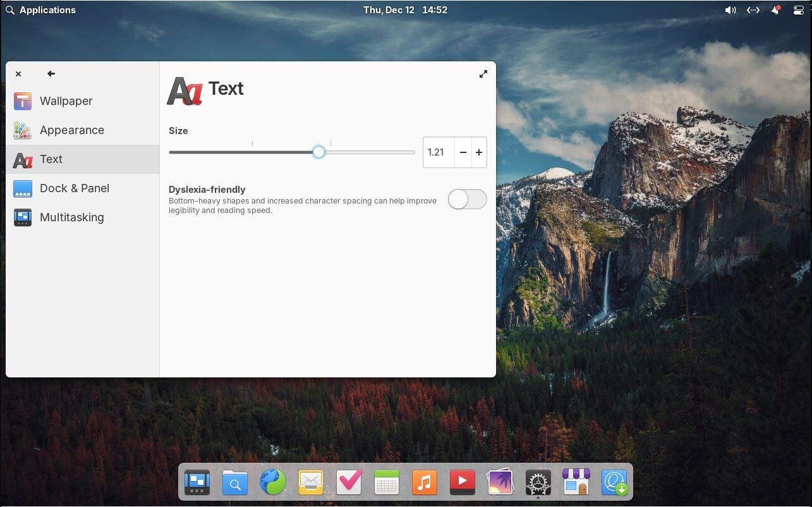Screen dimensions: 812x507
Task: Launch Videos from the dock
Action: click(463, 482)
